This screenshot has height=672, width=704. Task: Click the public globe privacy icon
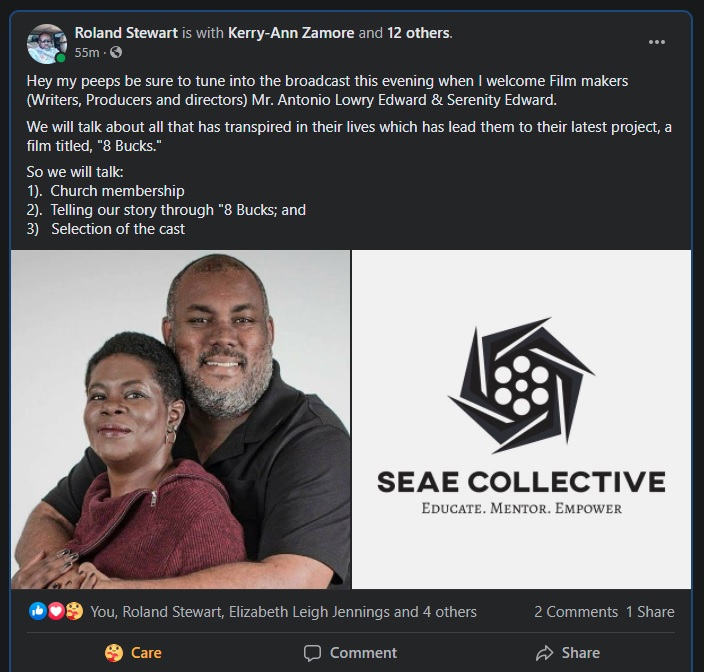[x=116, y=52]
